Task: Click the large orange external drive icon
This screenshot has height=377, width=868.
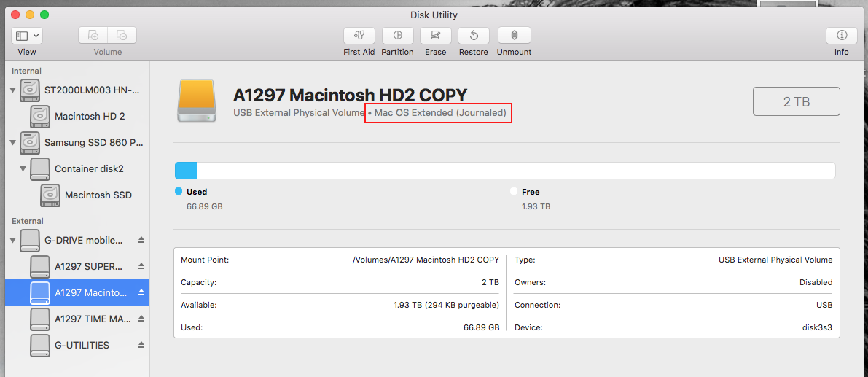Action: (x=197, y=101)
